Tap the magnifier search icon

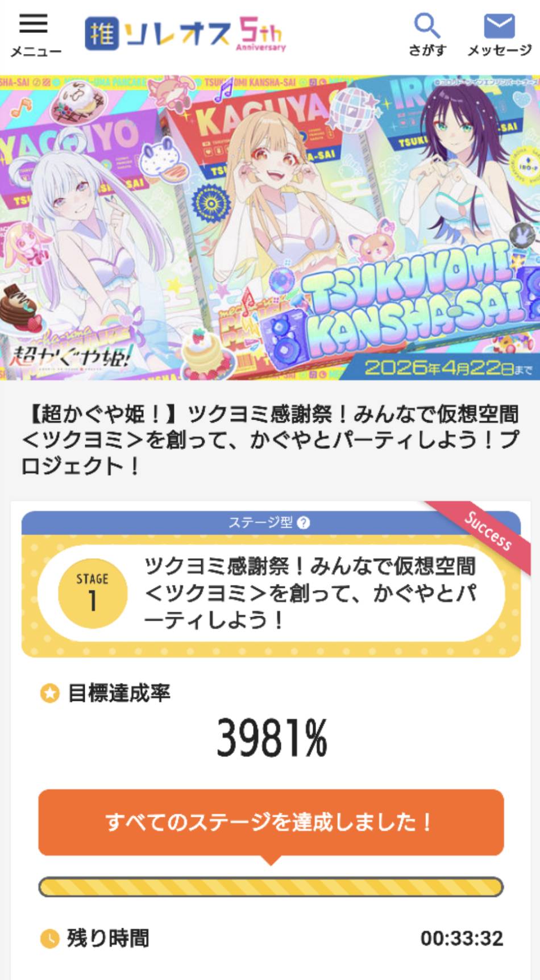pos(427,26)
